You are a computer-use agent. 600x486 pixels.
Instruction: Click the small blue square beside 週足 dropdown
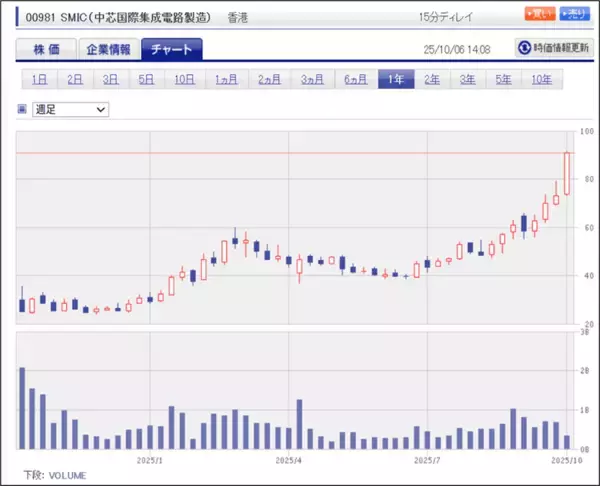coord(23,110)
